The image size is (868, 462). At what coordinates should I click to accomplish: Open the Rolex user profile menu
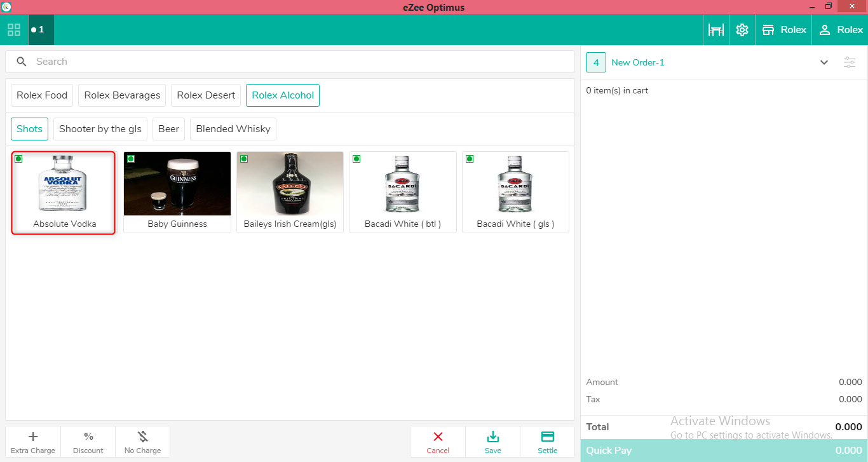tap(840, 30)
